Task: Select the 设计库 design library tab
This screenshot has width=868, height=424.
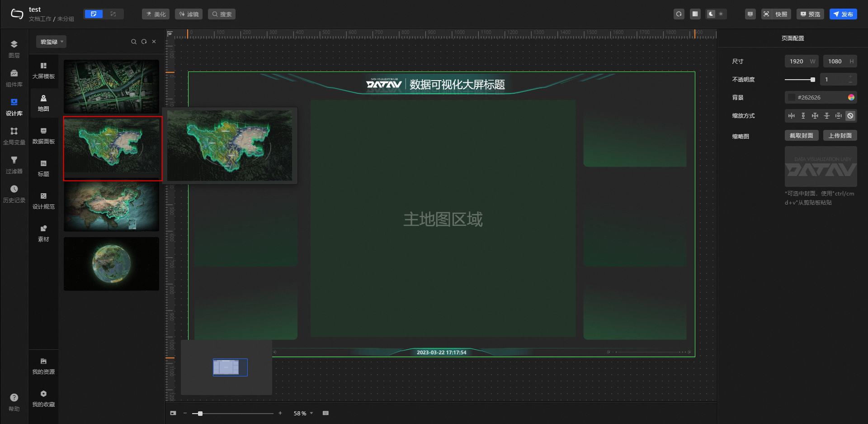Action: click(x=14, y=107)
